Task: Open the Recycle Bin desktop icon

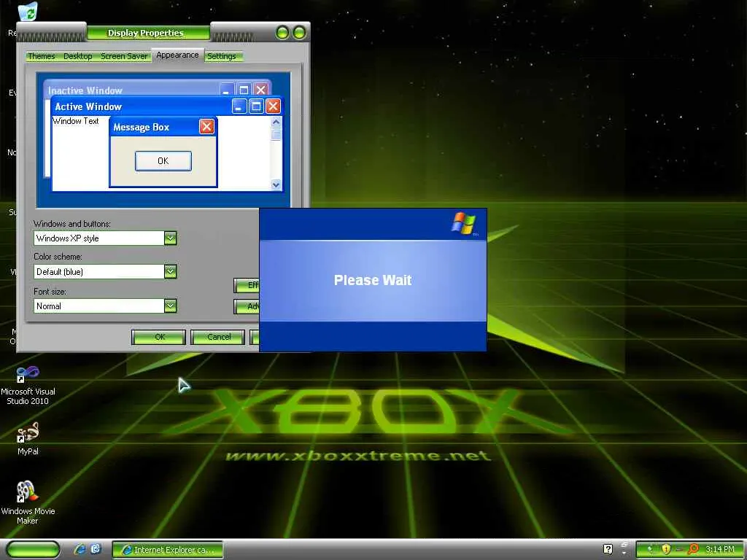Action: coord(28,12)
